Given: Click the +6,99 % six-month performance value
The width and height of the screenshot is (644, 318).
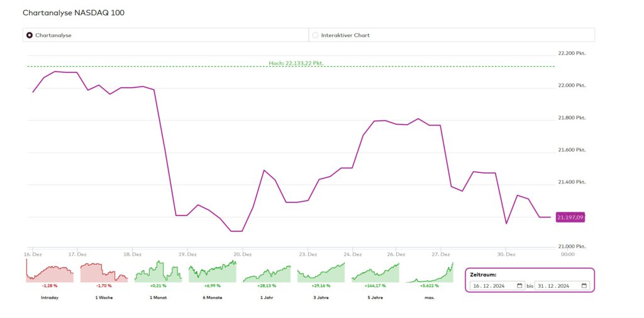Looking at the screenshot, I should 213,285.
